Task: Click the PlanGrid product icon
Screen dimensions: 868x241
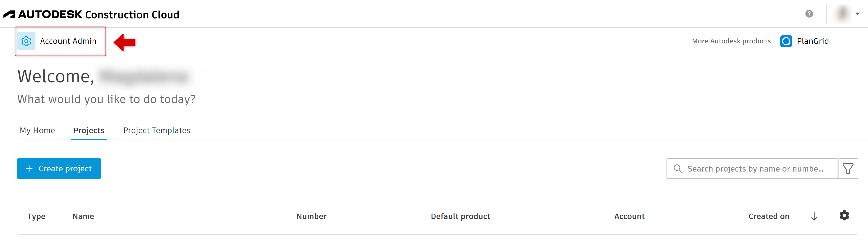Action: [x=786, y=41]
